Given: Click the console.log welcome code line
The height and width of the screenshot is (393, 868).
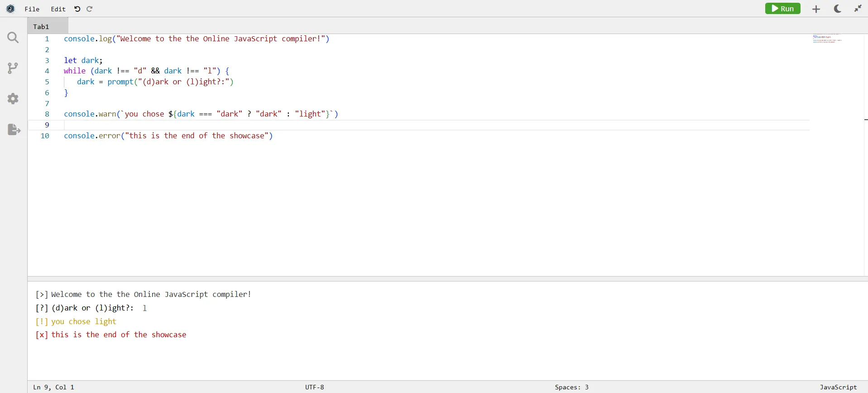Looking at the screenshot, I should 197,39.
